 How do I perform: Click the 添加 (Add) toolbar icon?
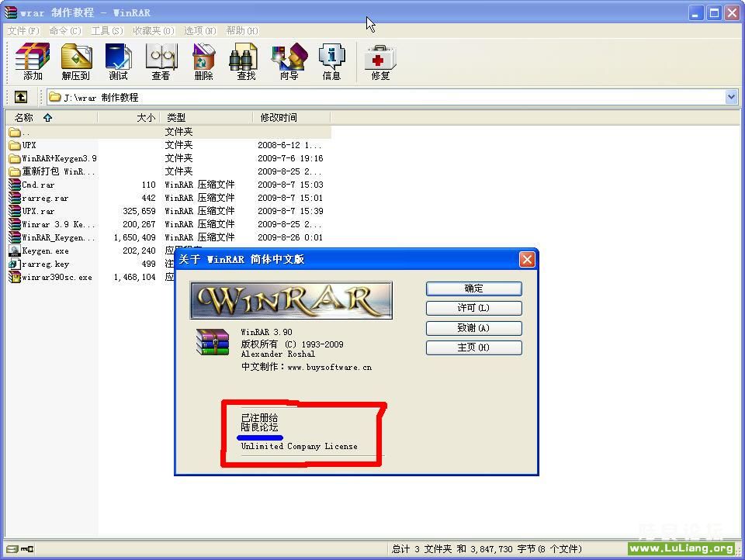(33, 62)
